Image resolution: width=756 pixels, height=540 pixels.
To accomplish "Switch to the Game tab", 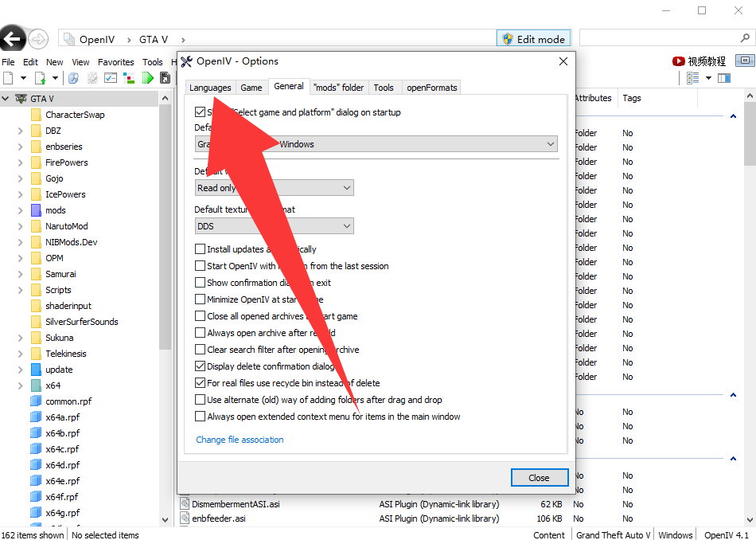I will point(251,88).
